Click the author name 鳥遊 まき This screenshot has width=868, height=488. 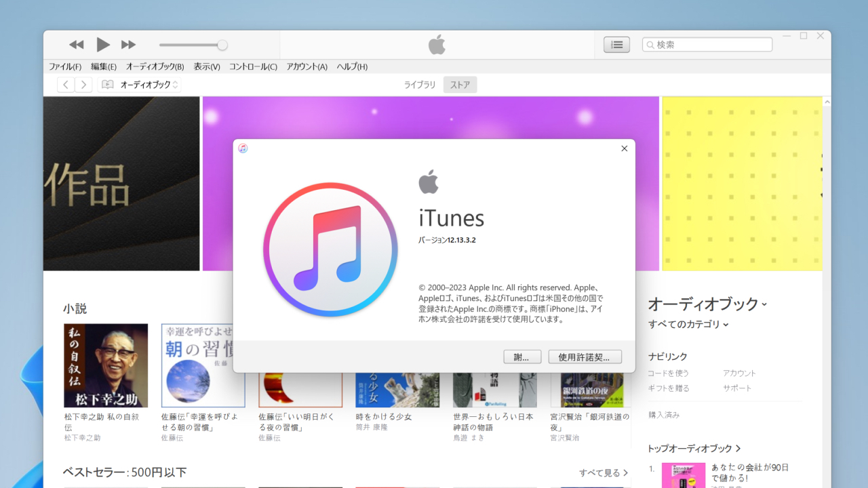[x=469, y=439]
